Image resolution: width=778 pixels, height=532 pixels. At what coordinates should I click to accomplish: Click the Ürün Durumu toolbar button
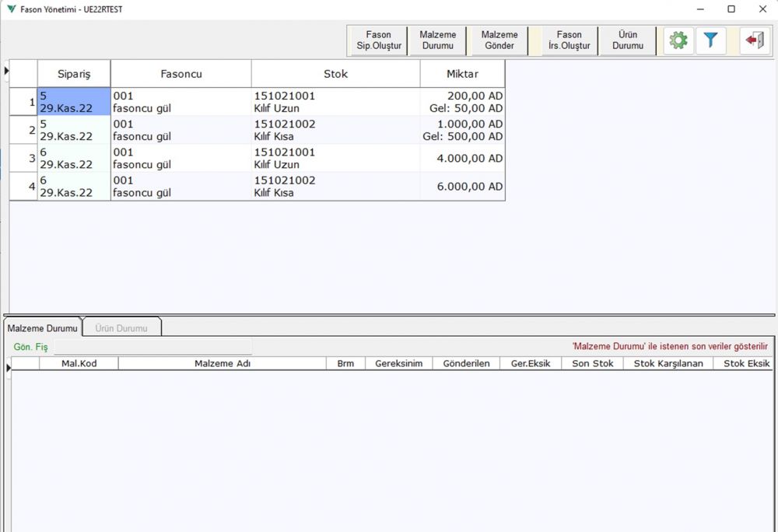(627, 40)
